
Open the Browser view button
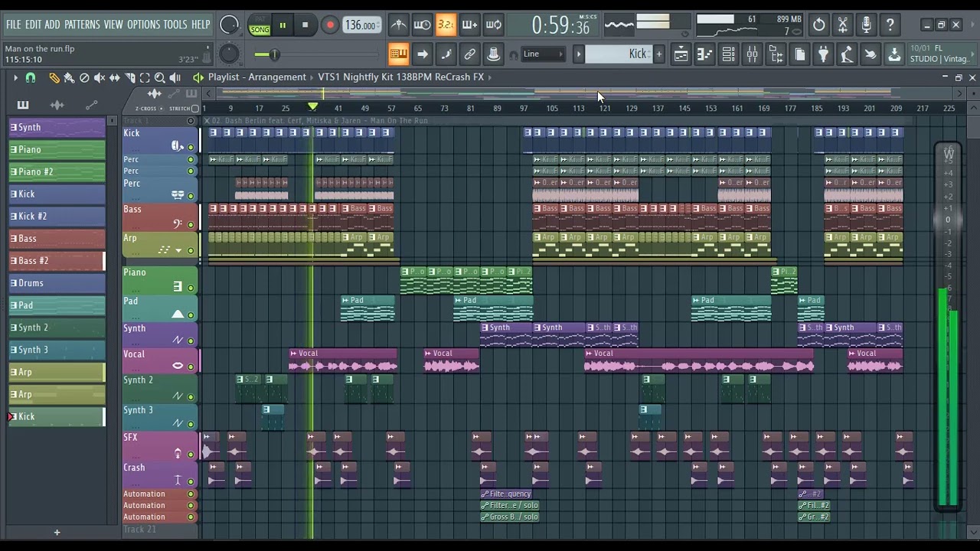click(x=776, y=54)
